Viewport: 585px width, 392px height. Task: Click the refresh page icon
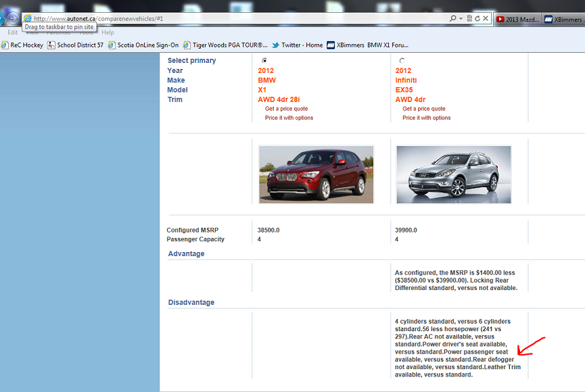point(477,18)
